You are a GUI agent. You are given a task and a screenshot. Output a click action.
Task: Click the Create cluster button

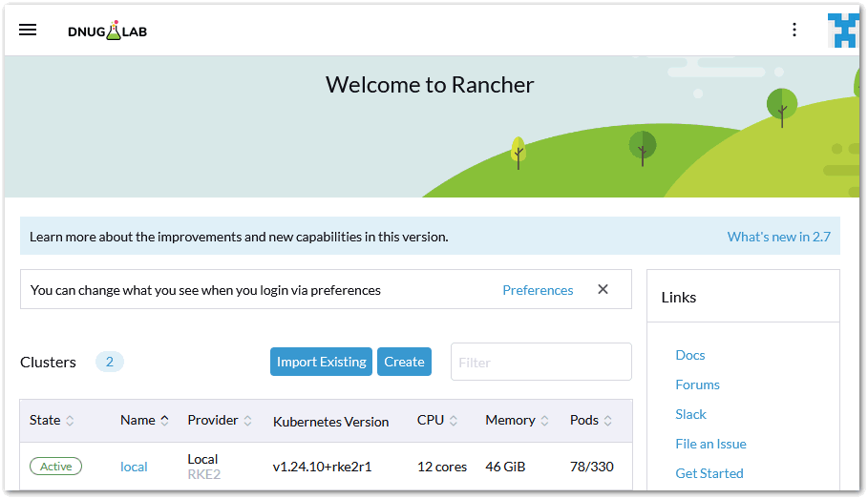[404, 362]
